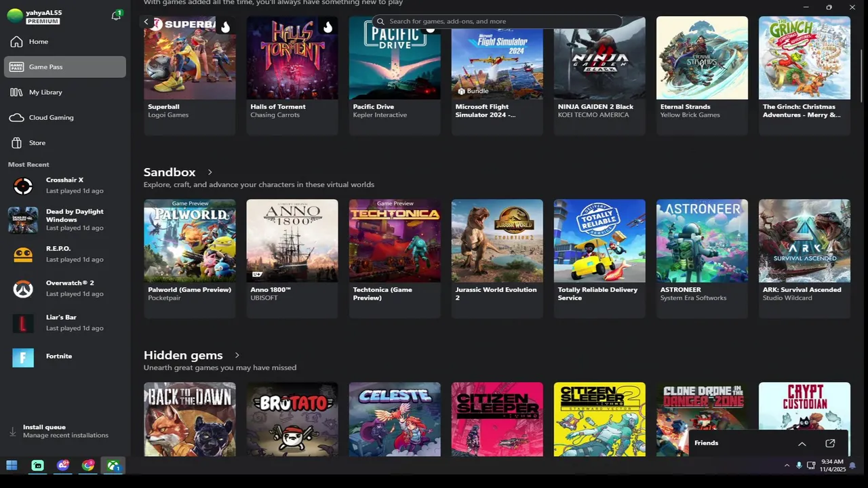
Task: Open the Microsoft Flight Simulator 2024 bundle tile
Action: click(x=497, y=75)
